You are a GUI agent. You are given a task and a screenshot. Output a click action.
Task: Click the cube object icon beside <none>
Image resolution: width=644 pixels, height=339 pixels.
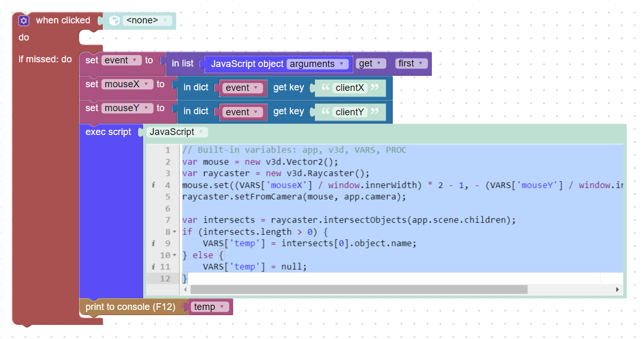(x=114, y=21)
